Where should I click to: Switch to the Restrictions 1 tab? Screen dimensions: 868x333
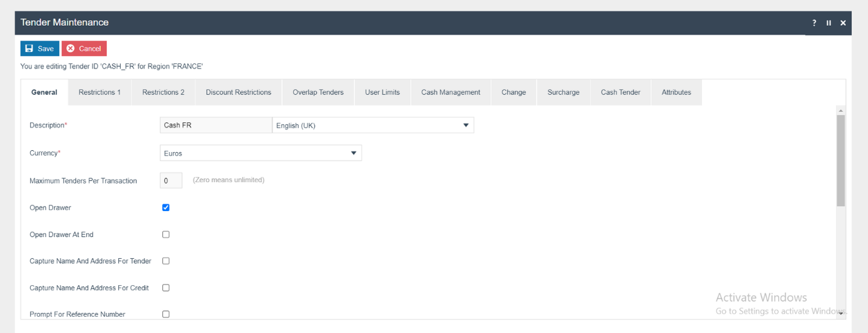[x=99, y=92]
